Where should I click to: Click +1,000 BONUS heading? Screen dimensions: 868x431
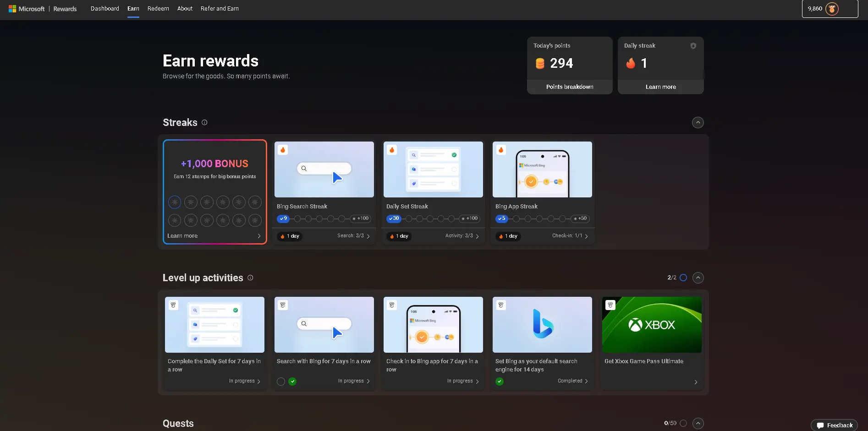pos(214,164)
